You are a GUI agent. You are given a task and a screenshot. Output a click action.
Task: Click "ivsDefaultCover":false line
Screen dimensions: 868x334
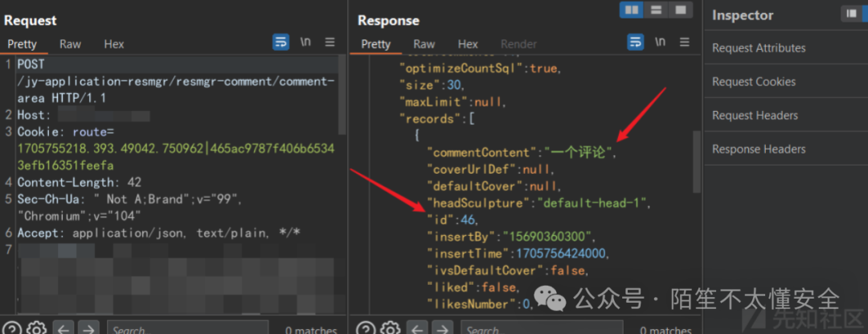point(506,271)
